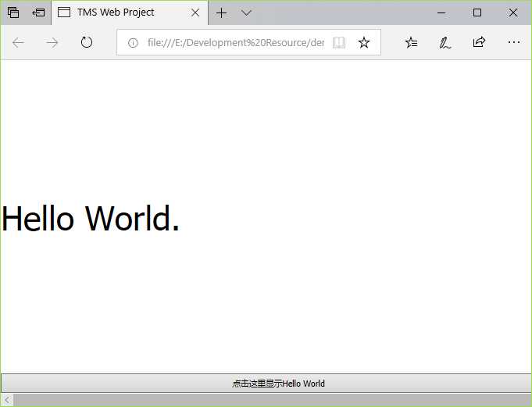Screen dimensions: 532x407
Task: Toggle Reading view book icon
Action: tap(339, 43)
